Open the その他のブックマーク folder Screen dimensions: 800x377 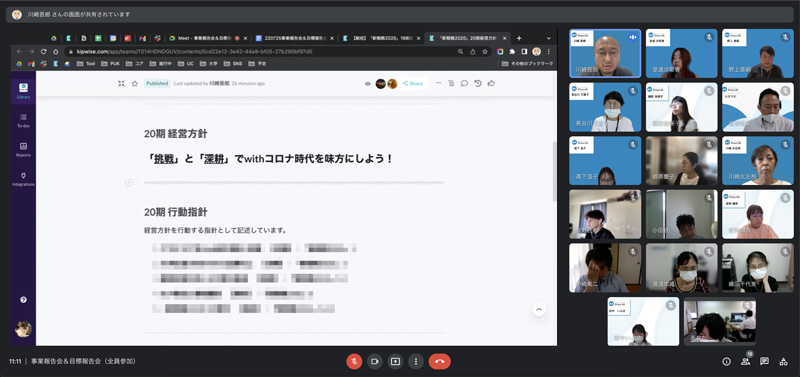pyautogui.click(x=528, y=64)
